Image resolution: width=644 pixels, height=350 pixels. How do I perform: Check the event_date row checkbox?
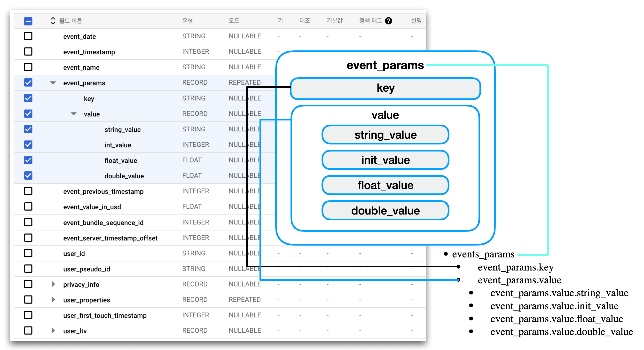click(x=28, y=36)
